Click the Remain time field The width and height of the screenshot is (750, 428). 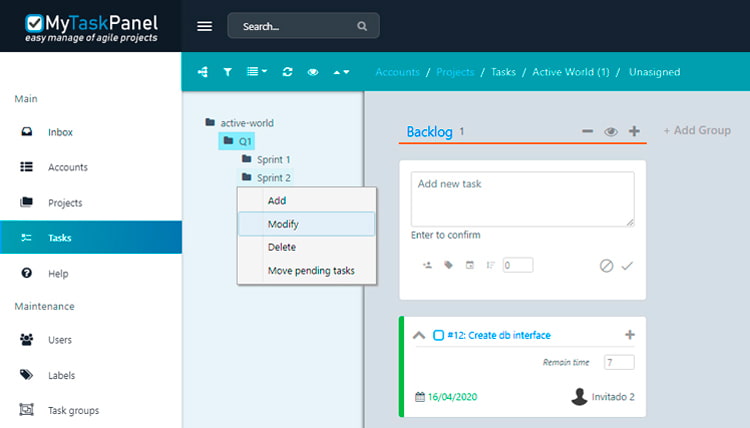tap(619, 362)
